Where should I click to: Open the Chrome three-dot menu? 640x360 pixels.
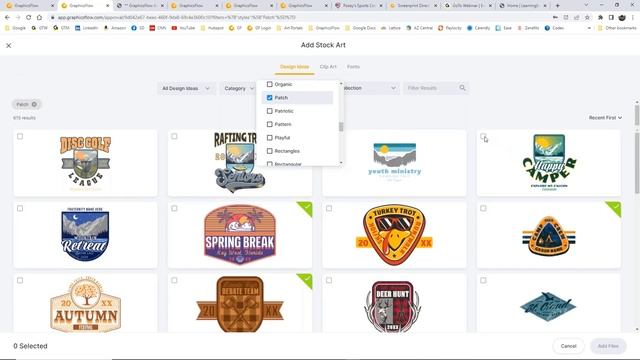[x=633, y=18]
